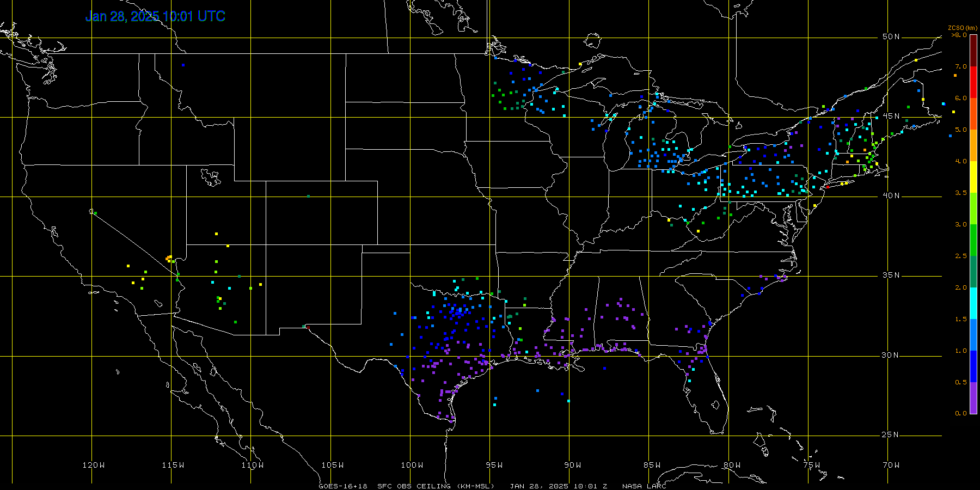Click the 0.5 colorbar label
Viewport: 980px width, 490px height.
tap(961, 382)
